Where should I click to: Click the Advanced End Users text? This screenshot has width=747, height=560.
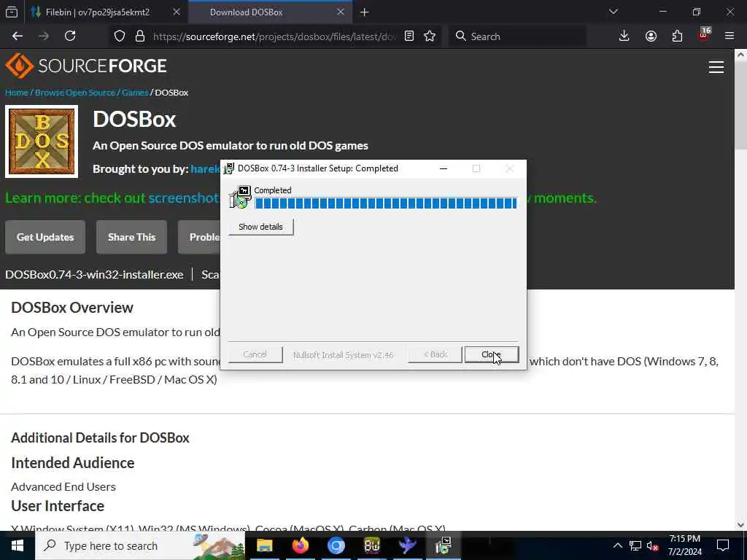pyautogui.click(x=63, y=486)
